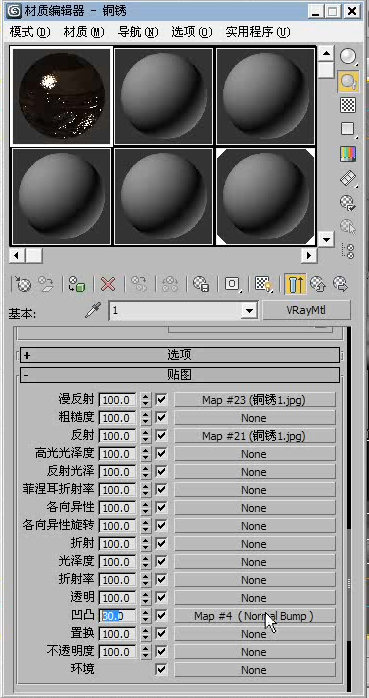This screenshot has height=698, width=369.
Task: Click sample slots scroll up arrow
Action: tap(327, 54)
